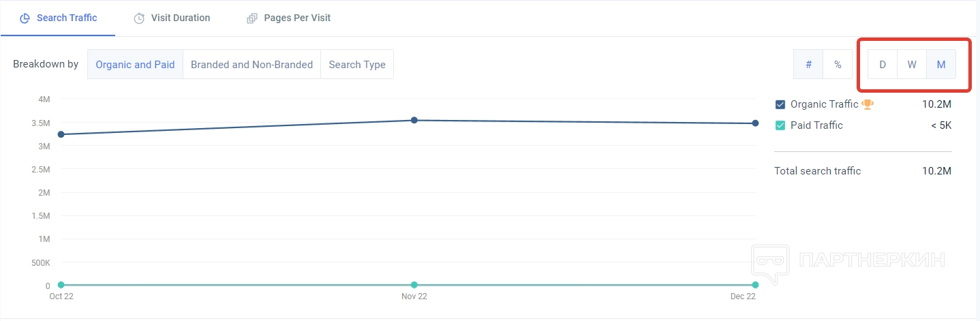
Task: Click the Nov 22 organic data point
Action: point(414,121)
